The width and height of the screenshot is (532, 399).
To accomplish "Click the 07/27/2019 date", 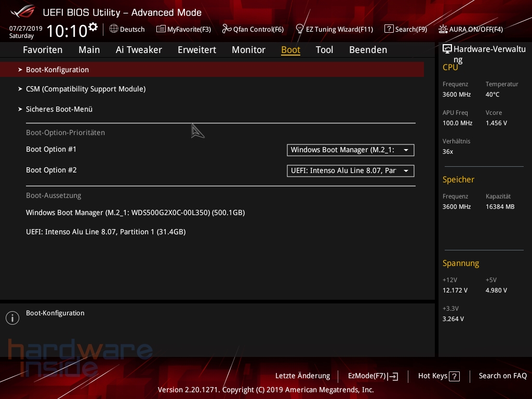I will (x=26, y=29).
